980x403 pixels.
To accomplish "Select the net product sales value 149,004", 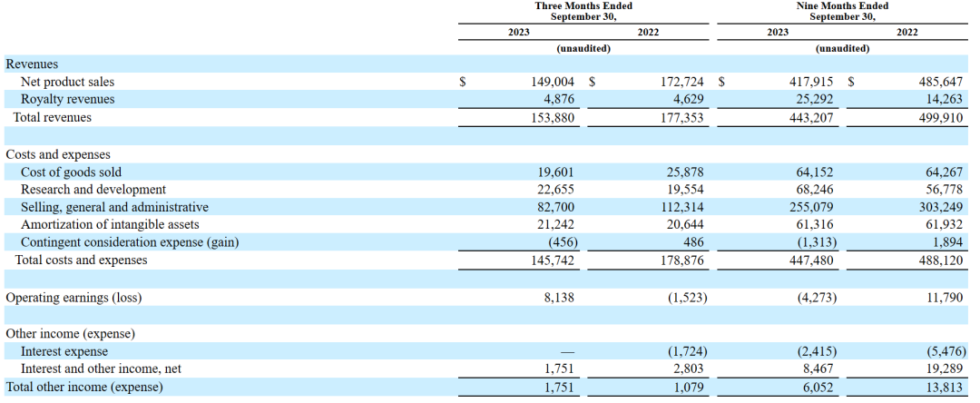I will tap(553, 82).
